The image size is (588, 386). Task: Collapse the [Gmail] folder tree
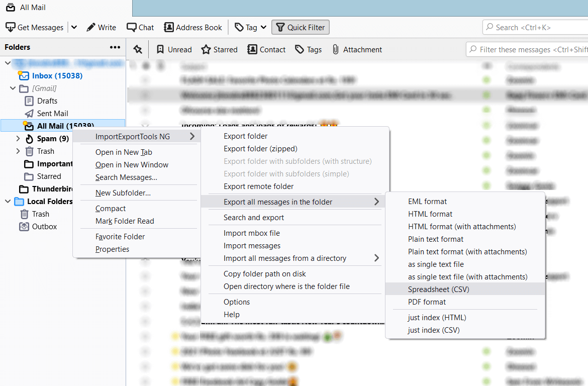(12, 88)
